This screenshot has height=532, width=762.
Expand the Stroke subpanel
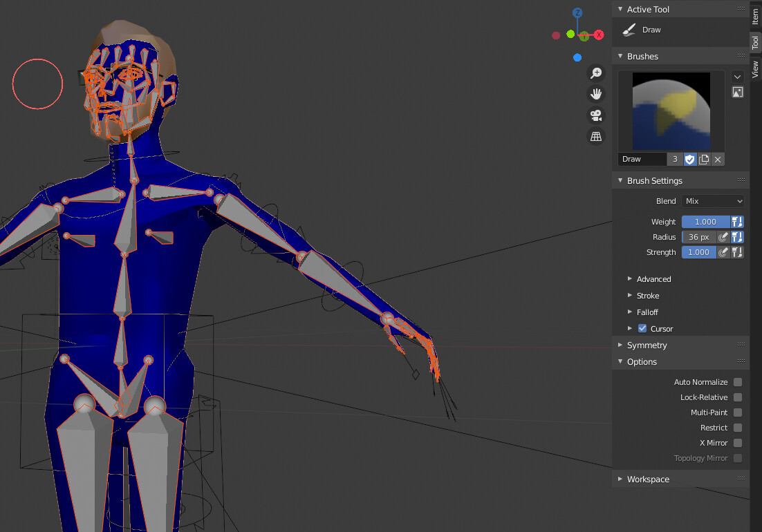pos(630,296)
